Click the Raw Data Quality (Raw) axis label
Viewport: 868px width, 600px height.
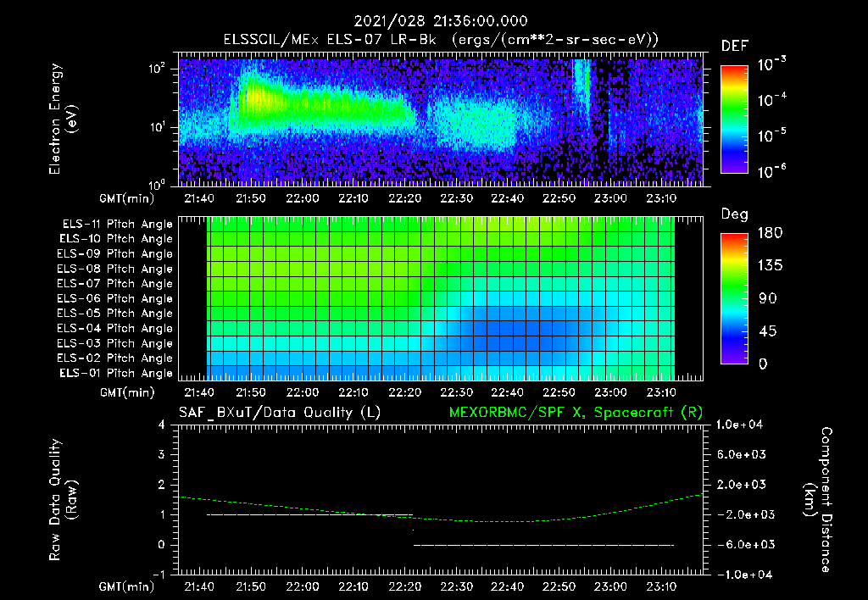pos(63,499)
